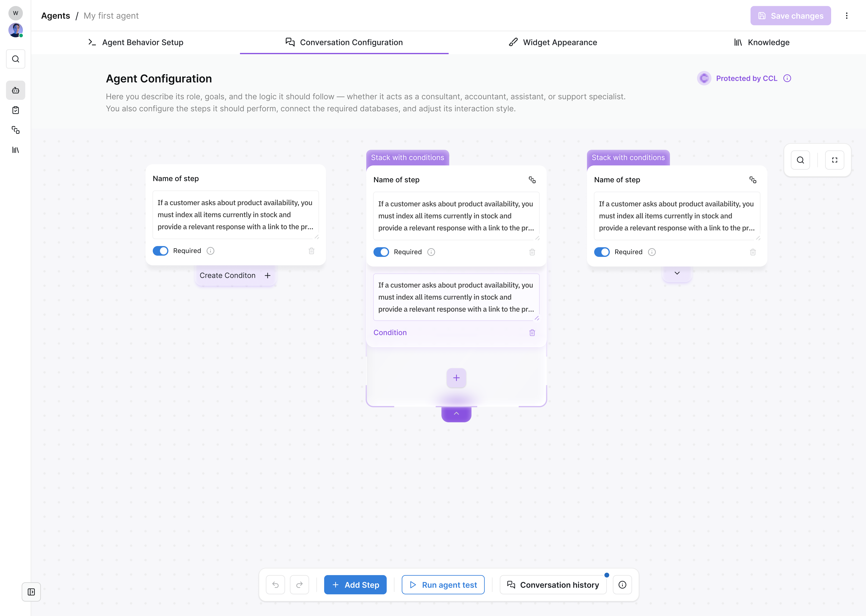Click stack icon on middle step card
The width and height of the screenshot is (866, 616).
coord(532,180)
